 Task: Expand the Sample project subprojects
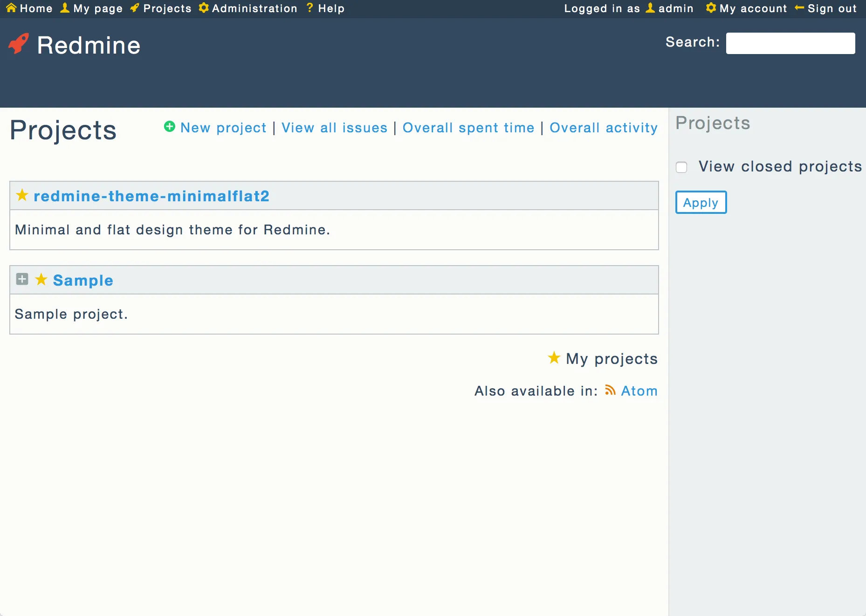pos(22,279)
